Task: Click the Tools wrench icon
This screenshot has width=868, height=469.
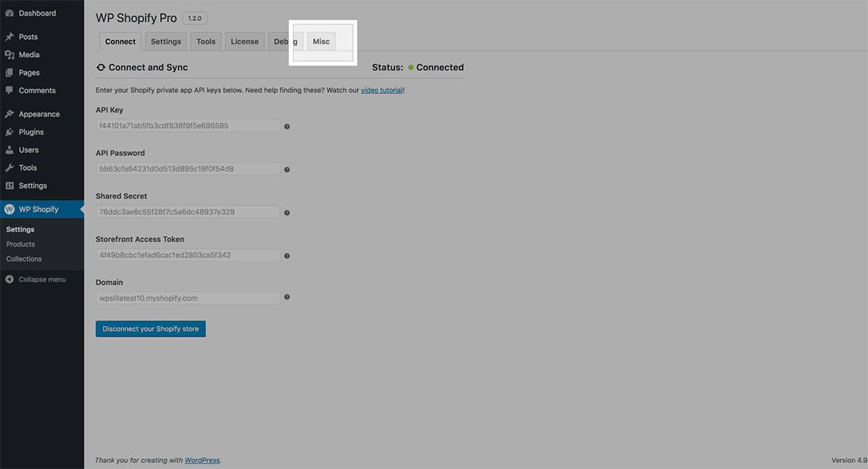Action: pos(10,168)
